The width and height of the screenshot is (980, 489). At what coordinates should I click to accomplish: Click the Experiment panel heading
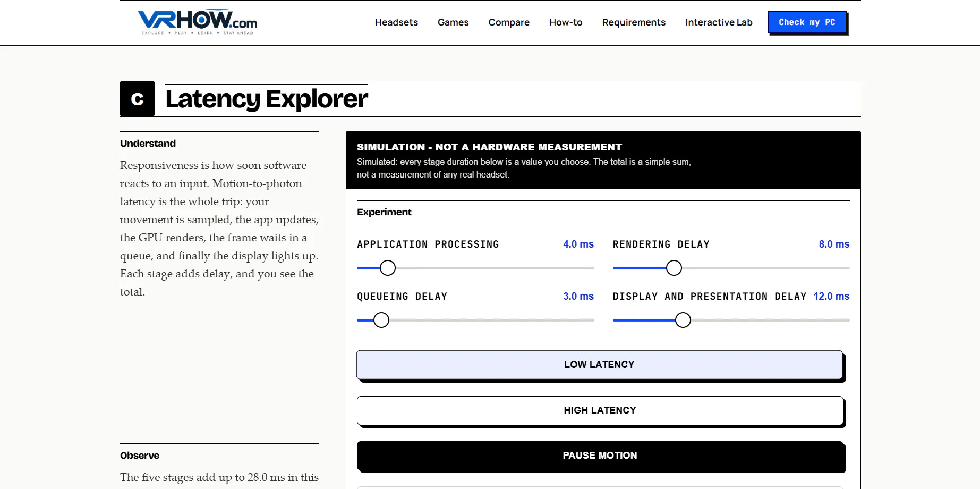(384, 212)
